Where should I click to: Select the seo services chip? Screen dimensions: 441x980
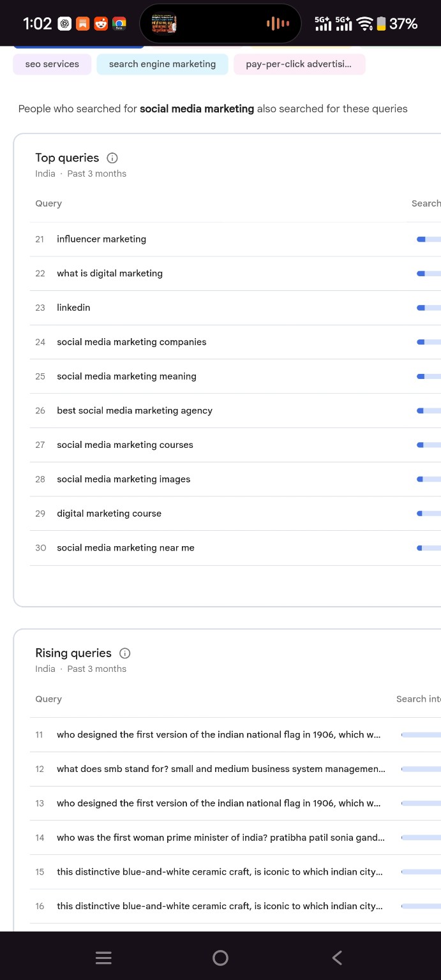[52, 64]
